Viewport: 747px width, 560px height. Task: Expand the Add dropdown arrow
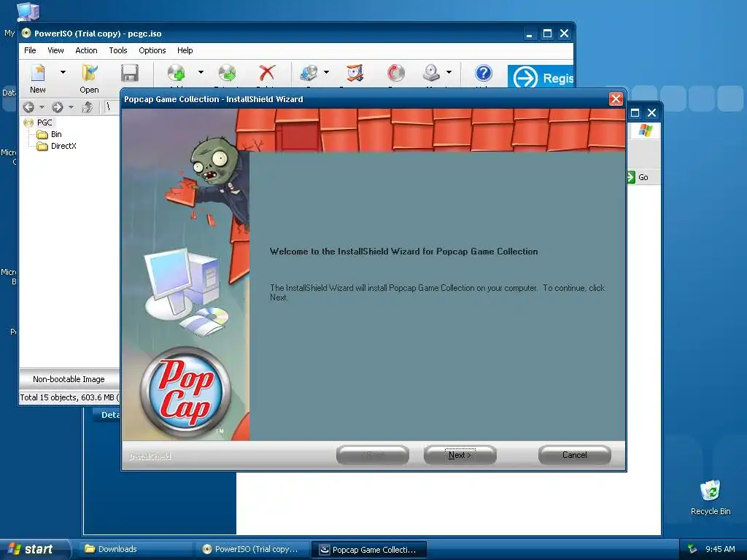tap(201, 72)
